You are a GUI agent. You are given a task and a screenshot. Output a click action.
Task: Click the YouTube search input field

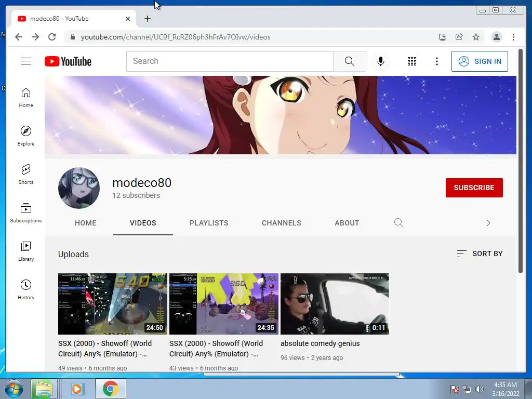230,61
